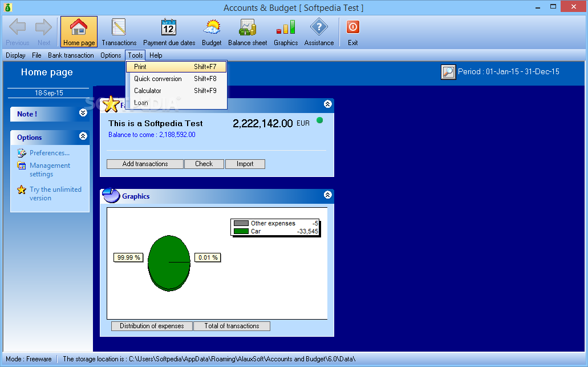This screenshot has height=367, width=588.
Task: Click the -33,545 Car legend value
Action: [307, 231]
